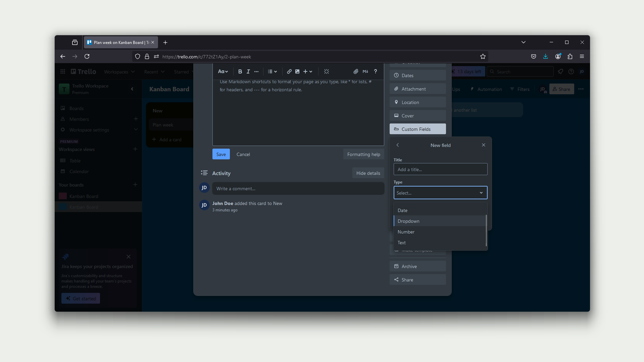This screenshot has height=362, width=644.
Task: Close the Plan week browser tab
Action: pyautogui.click(x=153, y=42)
